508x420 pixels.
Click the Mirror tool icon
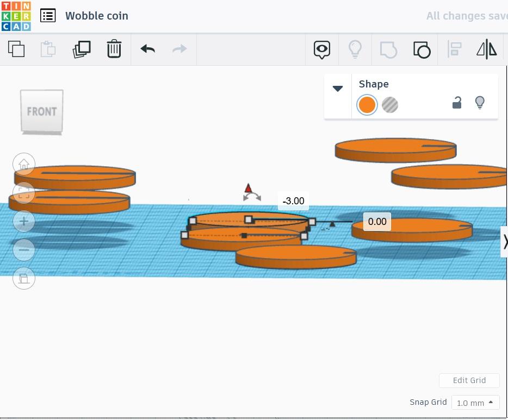click(487, 49)
